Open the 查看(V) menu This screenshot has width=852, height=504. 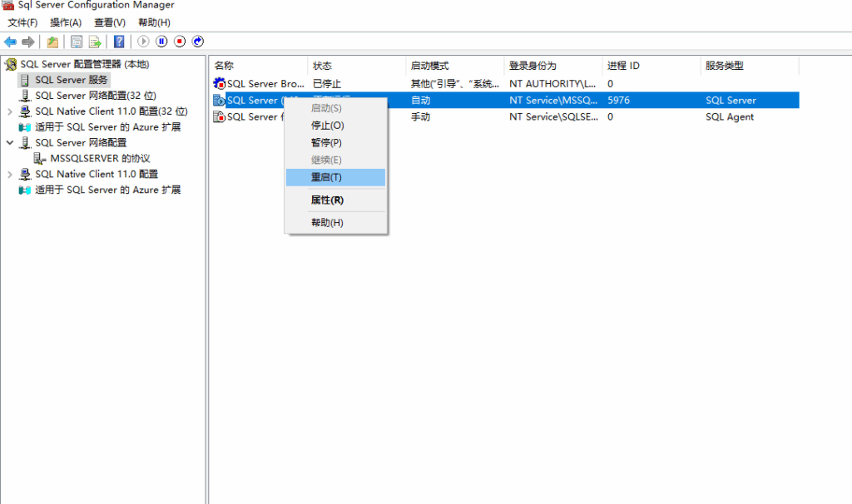click(x=110, y=22)
